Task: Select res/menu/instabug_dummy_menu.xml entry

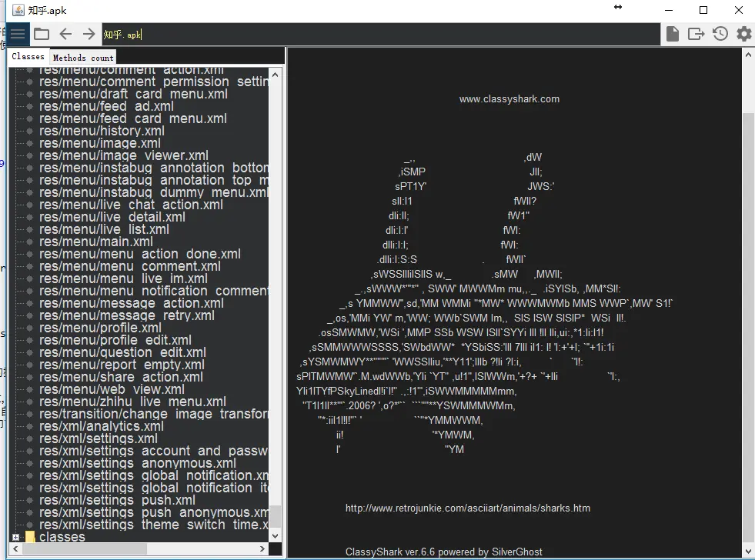Action: point(154,192)
